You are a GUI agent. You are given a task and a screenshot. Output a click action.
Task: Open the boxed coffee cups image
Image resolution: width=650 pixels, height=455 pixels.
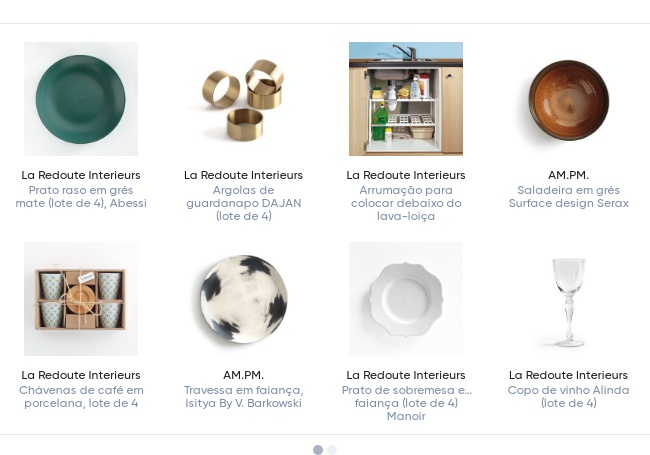click(x=81, y=299)
